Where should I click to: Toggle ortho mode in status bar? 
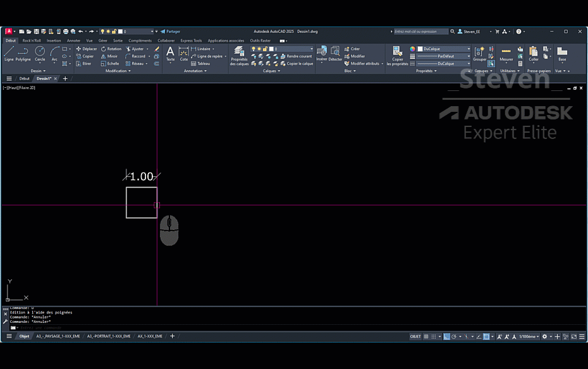click(x=446, y=336)
